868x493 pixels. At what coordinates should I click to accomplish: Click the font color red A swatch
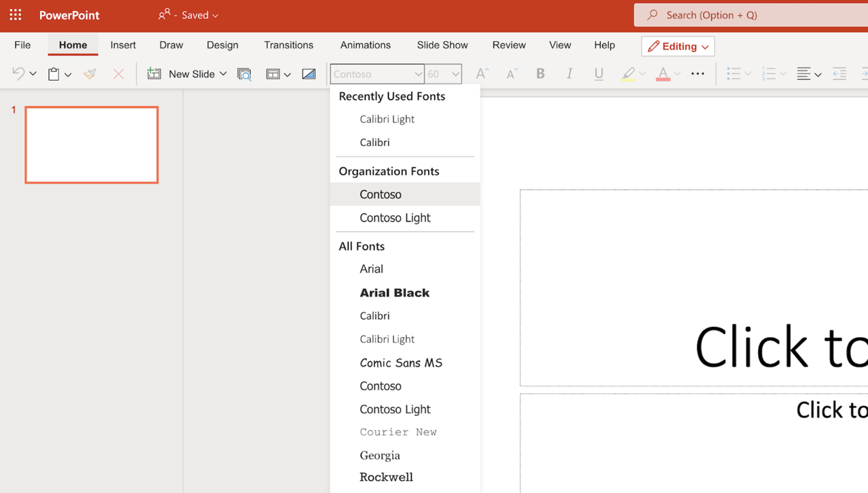click(663, 73)
